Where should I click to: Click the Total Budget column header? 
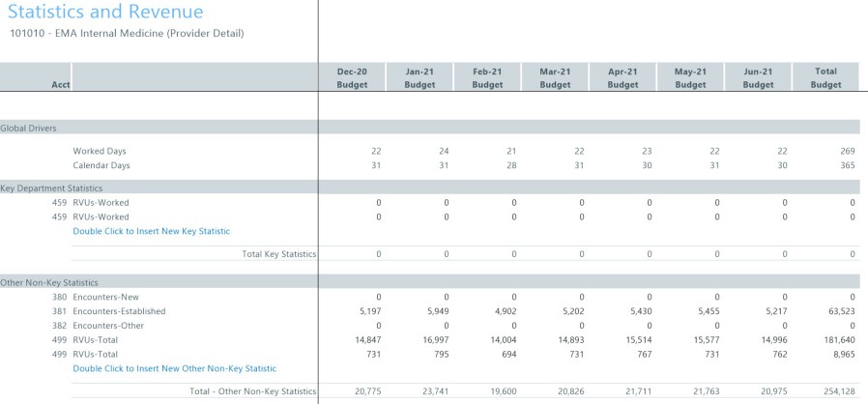(x=825, y=78)
